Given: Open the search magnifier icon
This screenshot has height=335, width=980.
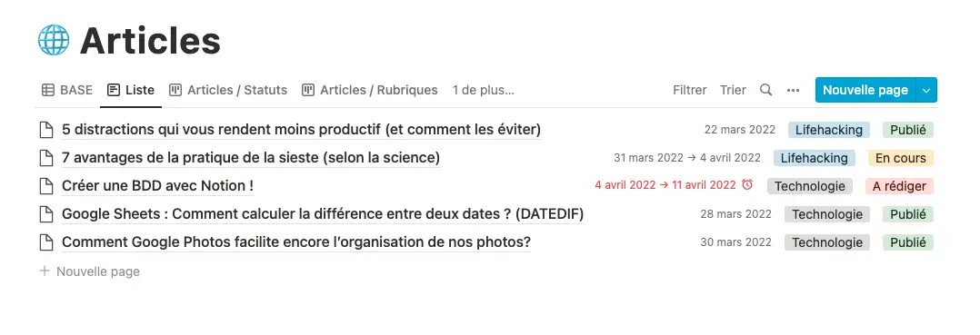Looking at the screenshot, I should click(x=765, y=90).
